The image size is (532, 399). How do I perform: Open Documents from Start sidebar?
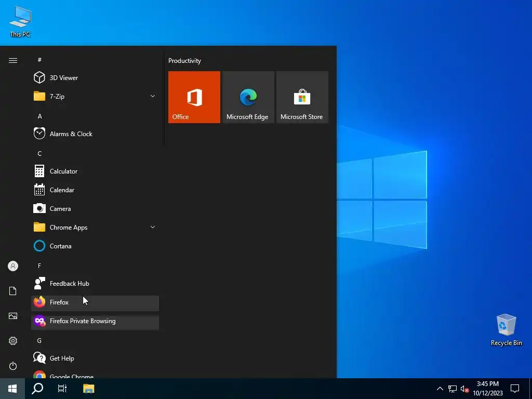pyautogui.click(x=13, y=291)
